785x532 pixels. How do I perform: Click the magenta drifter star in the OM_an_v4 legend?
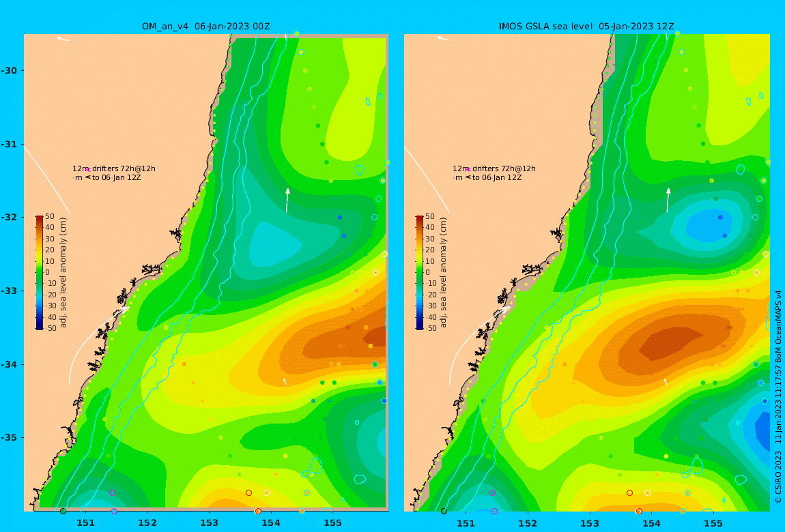[x=87, y=170]
